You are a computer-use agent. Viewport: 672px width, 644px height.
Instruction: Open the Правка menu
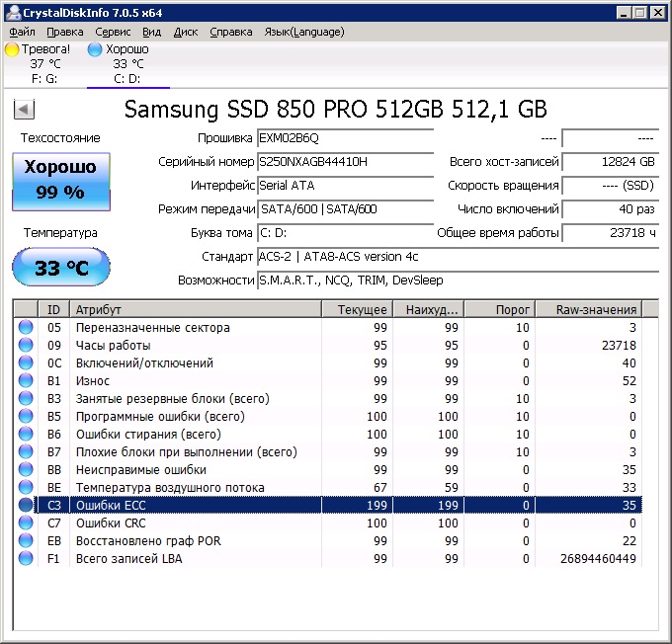point(64,33)
